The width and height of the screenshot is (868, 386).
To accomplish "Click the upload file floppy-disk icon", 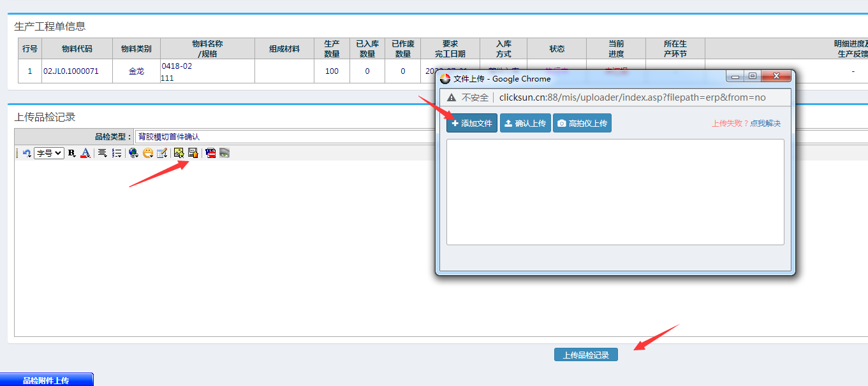I will click(193, 153).
